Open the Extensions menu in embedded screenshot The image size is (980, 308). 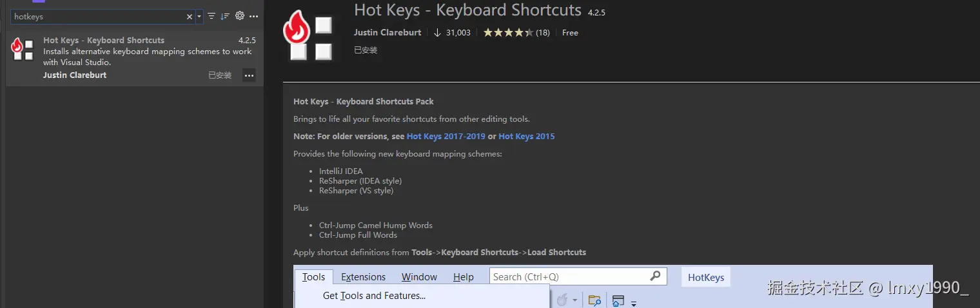363,277
